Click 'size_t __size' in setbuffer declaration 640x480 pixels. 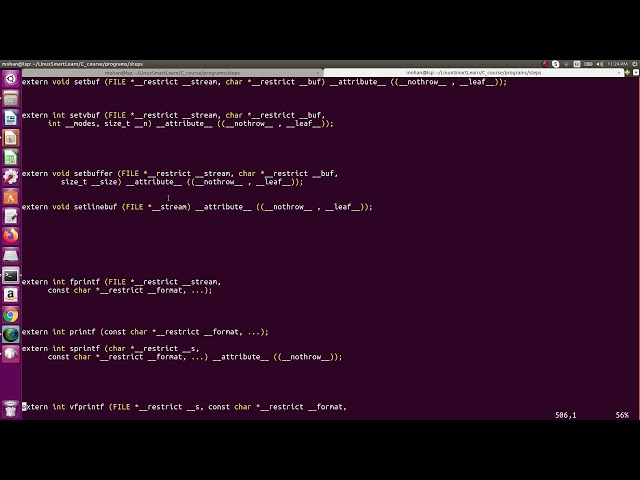[x=91, y=182]
